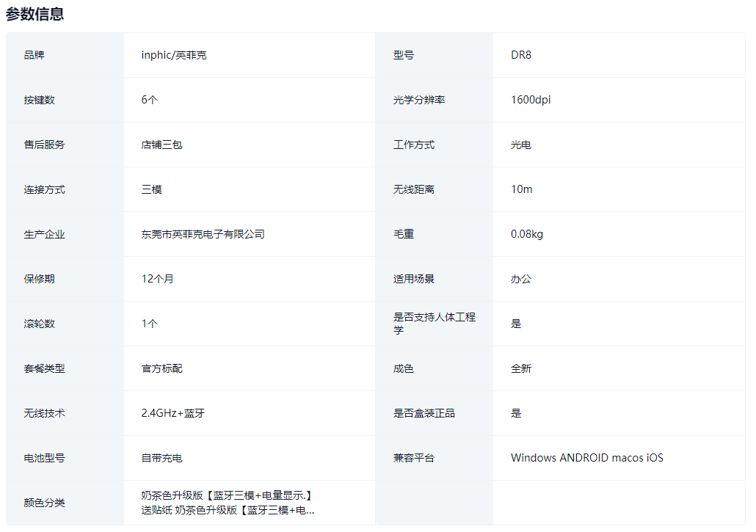Select the 办公 applicable scene value
Image resolution: width=756 pixels, height=532 pixels.
click(520, 279)
